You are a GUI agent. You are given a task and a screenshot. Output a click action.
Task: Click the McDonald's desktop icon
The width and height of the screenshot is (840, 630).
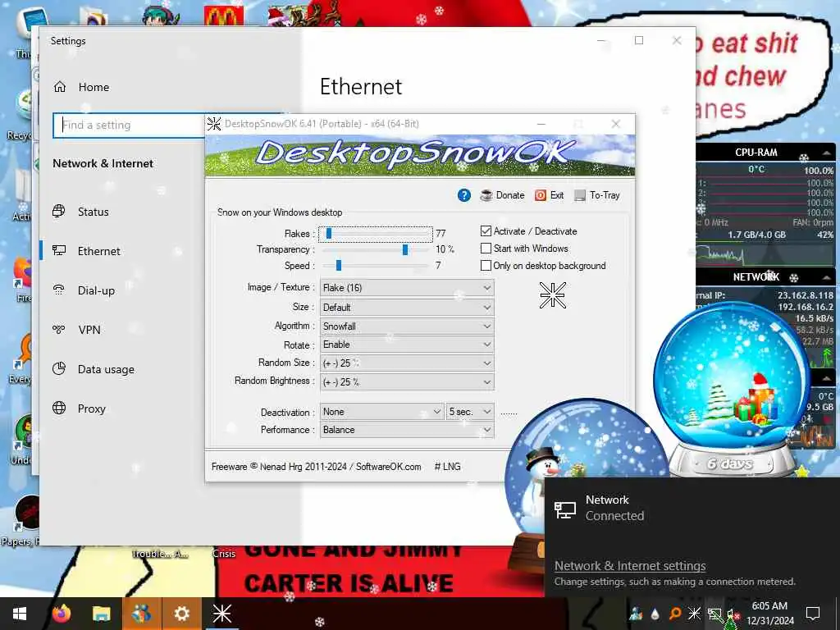point(224,15)
